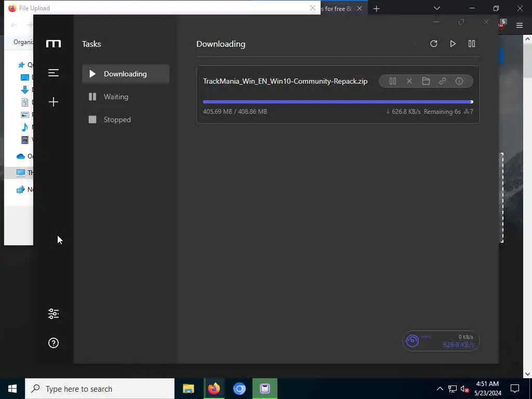Select This PC in File Upload tree
532x399 pixels.
pyautogui.click(x=24, y=172)
